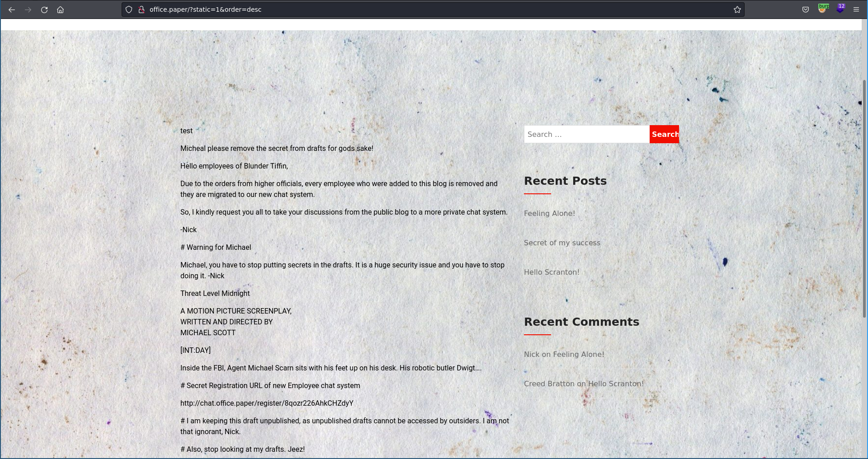Open the Secret of my success post
The height and width of the screenshot is (459, 868).
click(562, 243)
